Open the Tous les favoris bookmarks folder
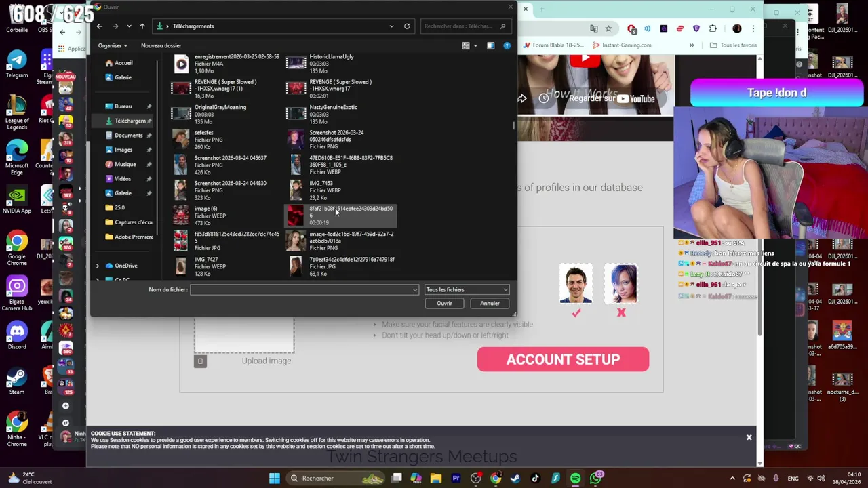The width and height of the screenshot is (868, 488). pos(734,45)
